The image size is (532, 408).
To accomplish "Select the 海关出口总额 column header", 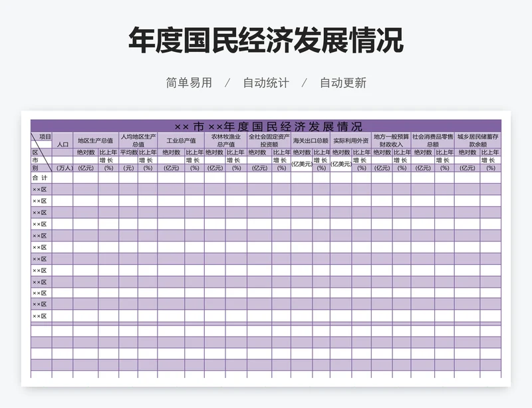I will point(311,140).
